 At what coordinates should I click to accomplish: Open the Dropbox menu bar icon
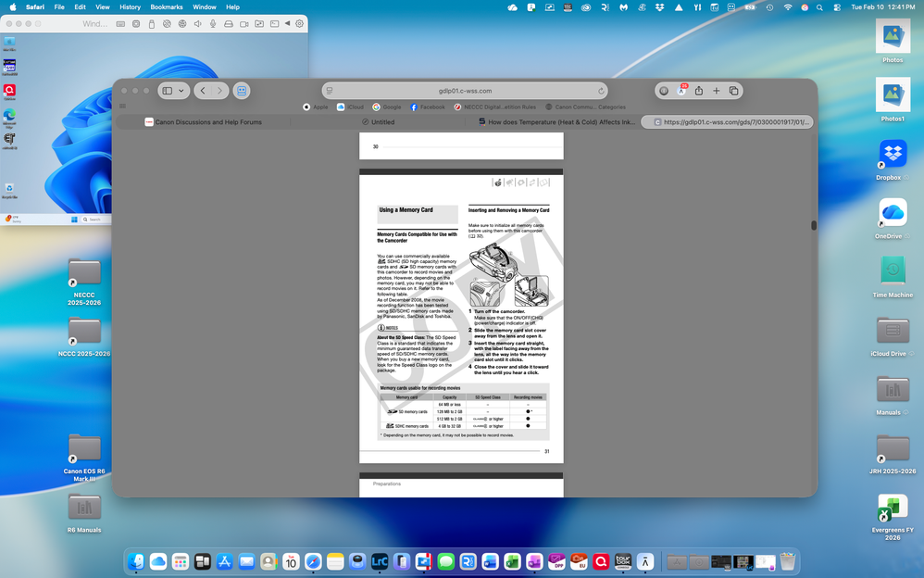pyautogui.click(x=660, y=7)
